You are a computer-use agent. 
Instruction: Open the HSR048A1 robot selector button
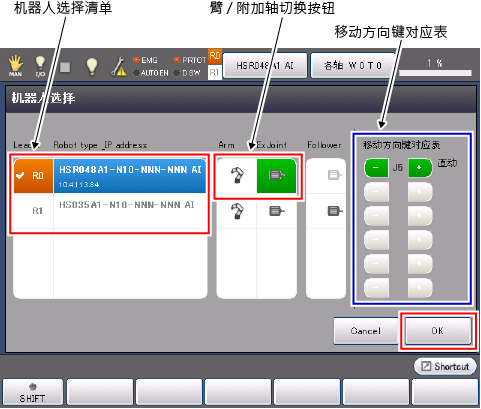pyautogui.click(x=265, y=65)
